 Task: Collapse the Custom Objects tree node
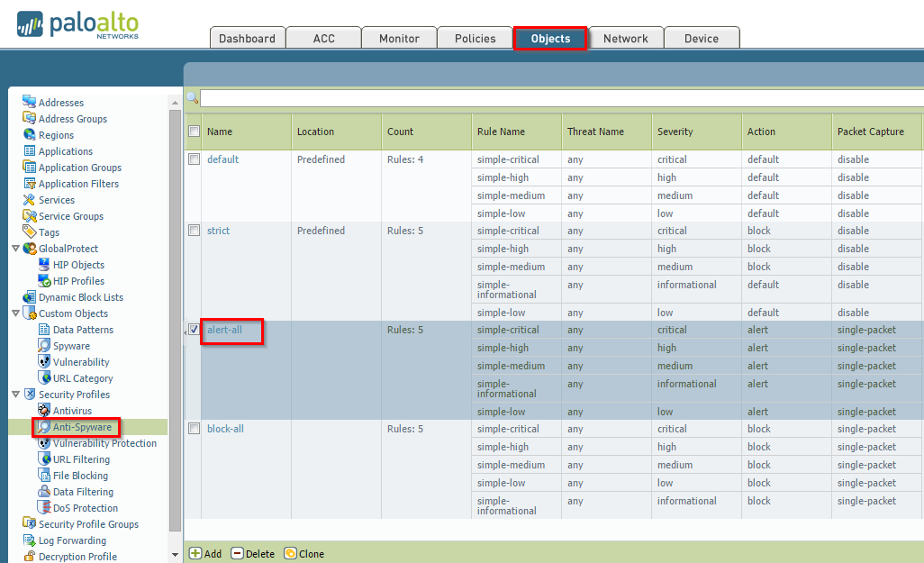15,313
